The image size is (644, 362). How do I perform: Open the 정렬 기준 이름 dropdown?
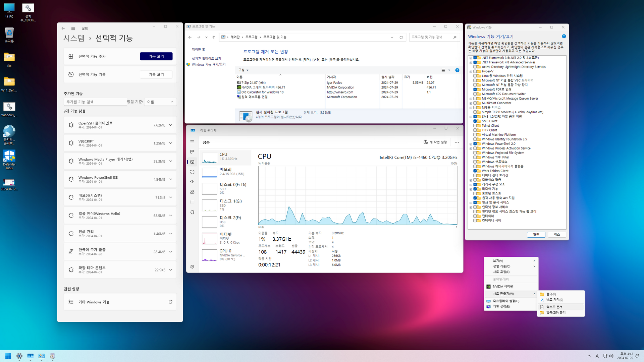(160, 102)
